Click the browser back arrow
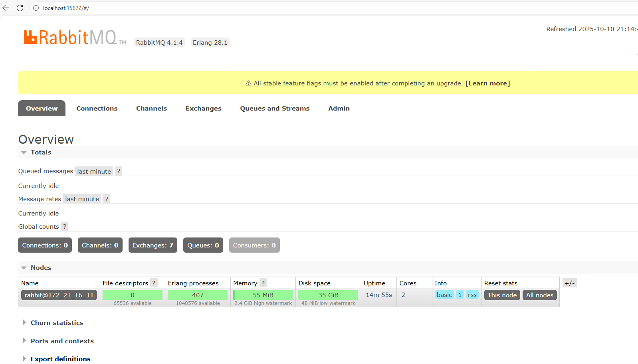638x364 pixels. pyautogui.click(x=6, y=8)
